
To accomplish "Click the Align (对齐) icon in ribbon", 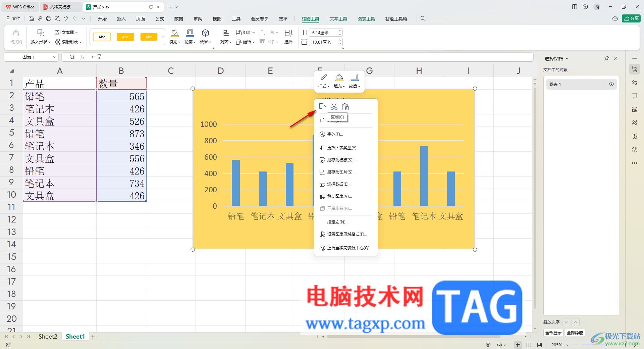I will click(226, 33).
